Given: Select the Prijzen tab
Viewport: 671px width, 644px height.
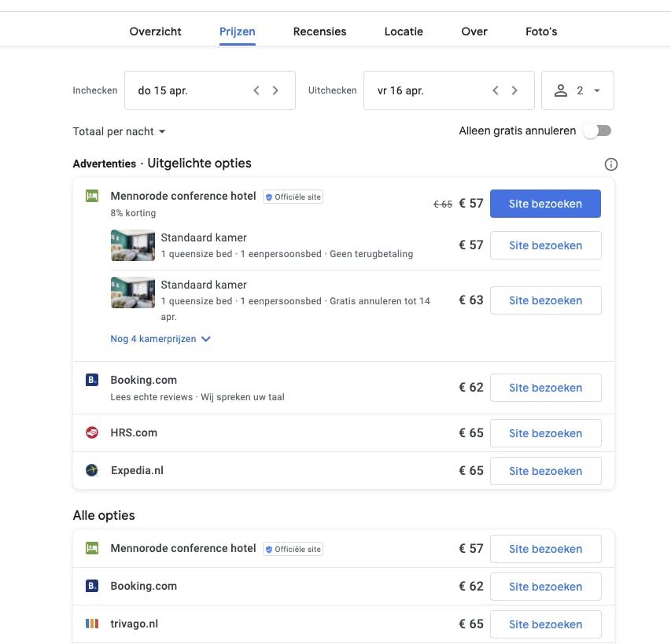Looking at the screenshot, I should pos(237,31).
